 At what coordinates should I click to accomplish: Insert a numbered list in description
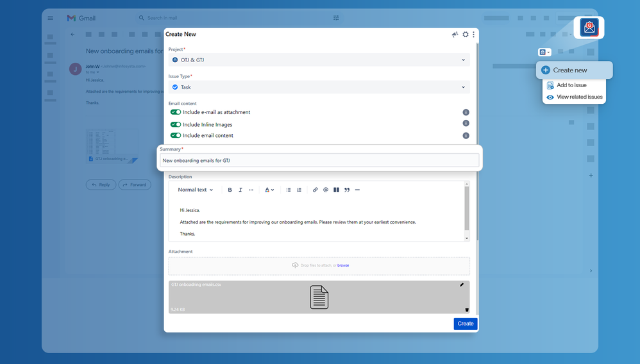tap(299, 190)
